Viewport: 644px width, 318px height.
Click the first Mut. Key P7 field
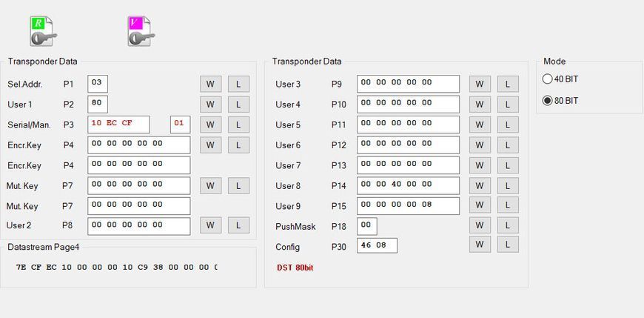(x=139, y=185)
